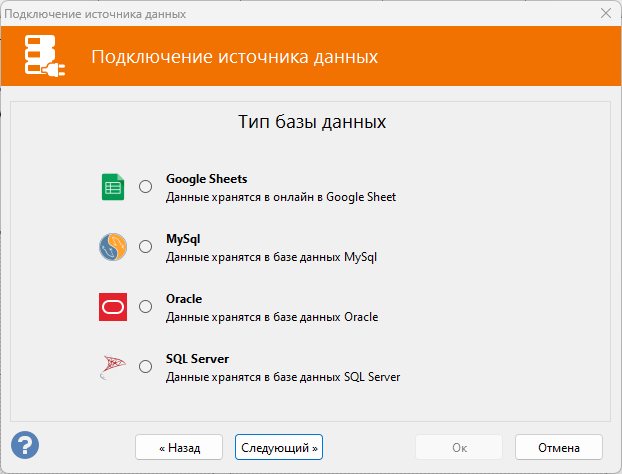The height and width of the screenshot is (474, 622).
Task: Click the Google Sheets green spreadsheet icon
Action: coord(113,187)
